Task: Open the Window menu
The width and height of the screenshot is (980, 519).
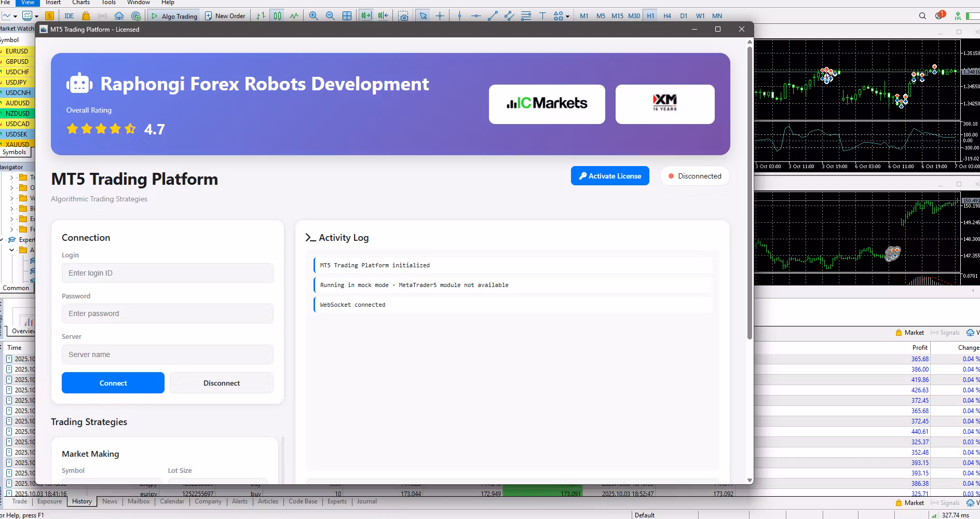Action: [139, 3]
